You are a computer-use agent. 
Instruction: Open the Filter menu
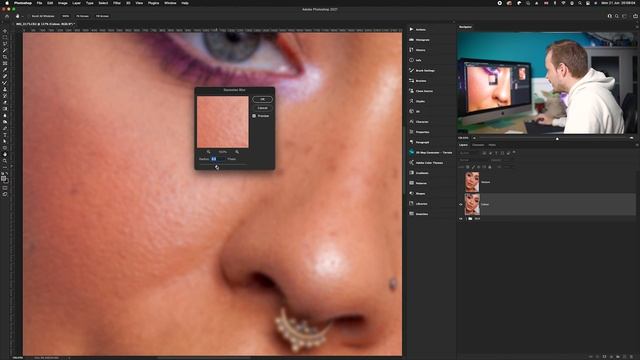pyautogui.click(x=117, y=3)
